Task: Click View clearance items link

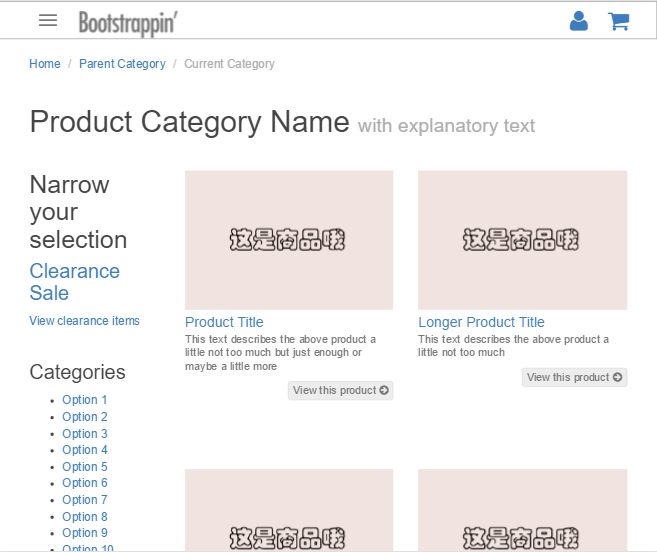Action: pyautogui.click(x=85, y=321)
